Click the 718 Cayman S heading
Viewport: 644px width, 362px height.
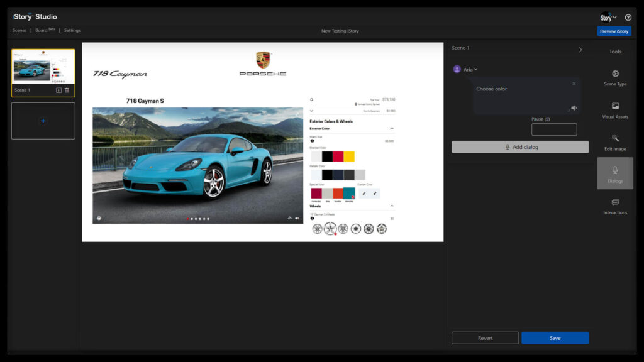pos(145,101)
